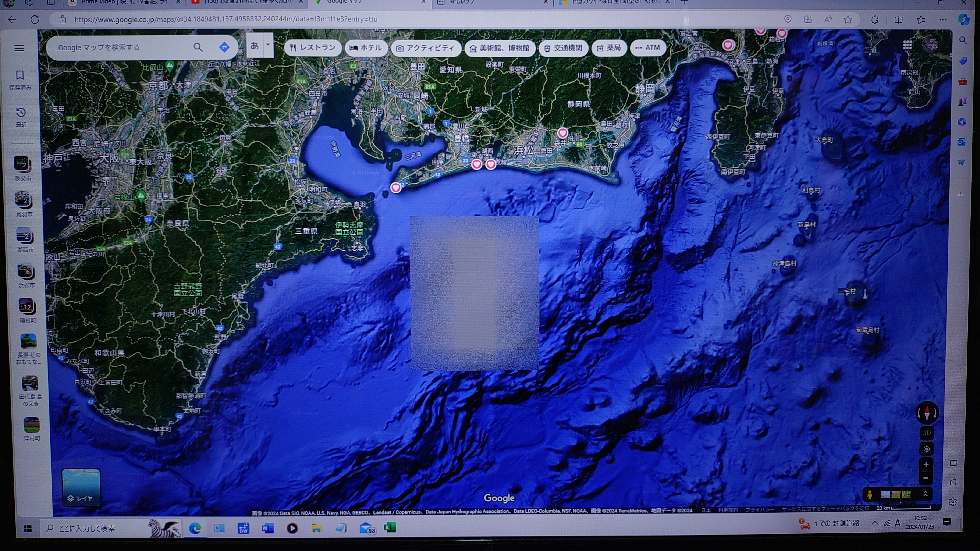Image resolution: width=980 pixels, height=551 pixels.
Task: Open the Google Maps hamburger menu
Action: (x=19, y=48)
